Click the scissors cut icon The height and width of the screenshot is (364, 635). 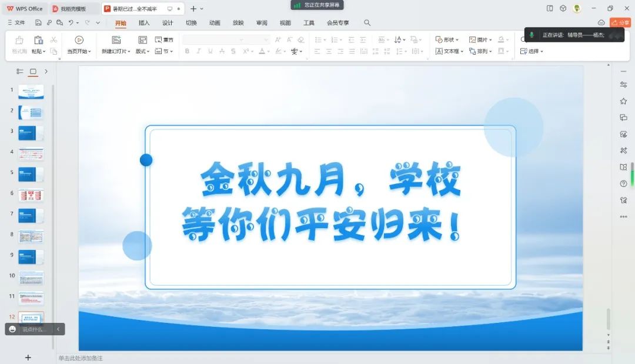point(54,39)
